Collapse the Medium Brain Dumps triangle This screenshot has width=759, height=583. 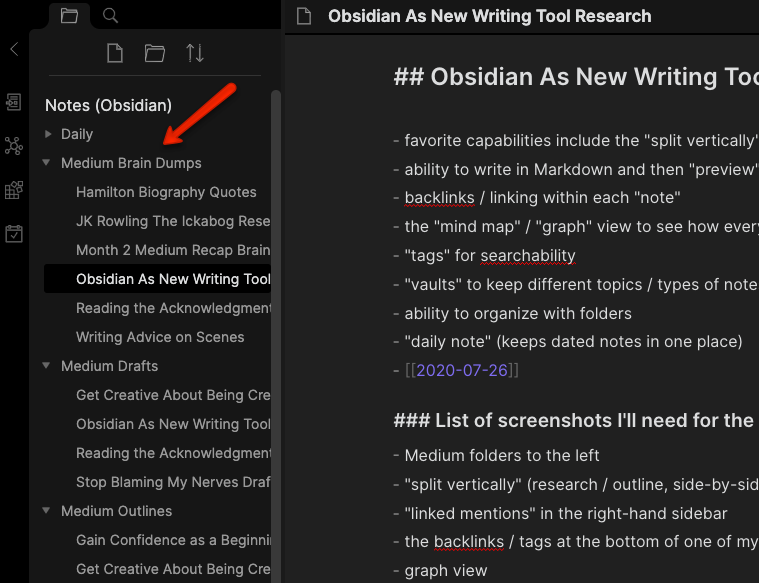click(46, 163)
